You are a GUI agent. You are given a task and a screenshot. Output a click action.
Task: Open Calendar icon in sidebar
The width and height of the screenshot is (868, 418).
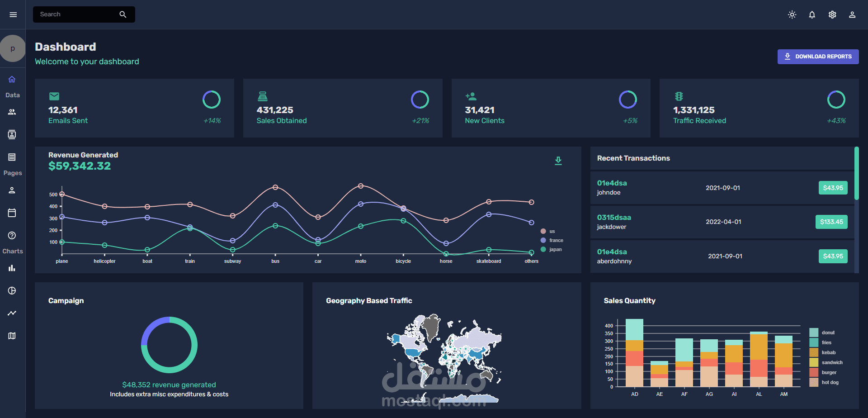tap(12, 213)
